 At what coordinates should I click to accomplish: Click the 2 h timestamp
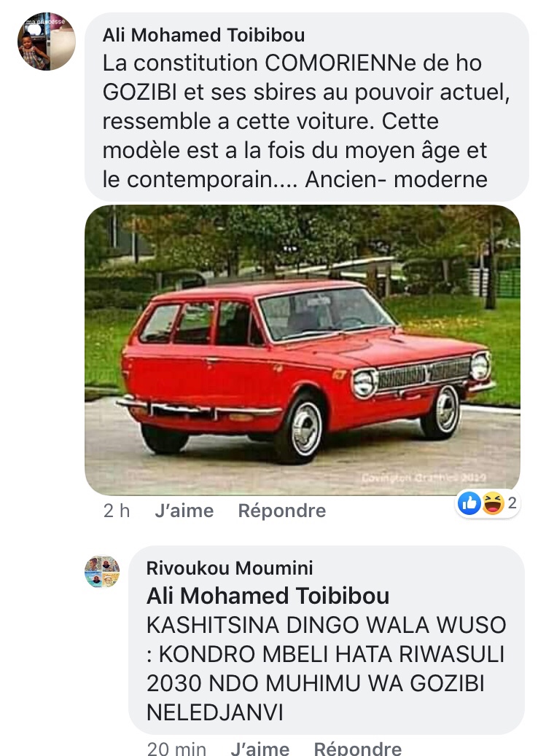[x=117, y=511]
